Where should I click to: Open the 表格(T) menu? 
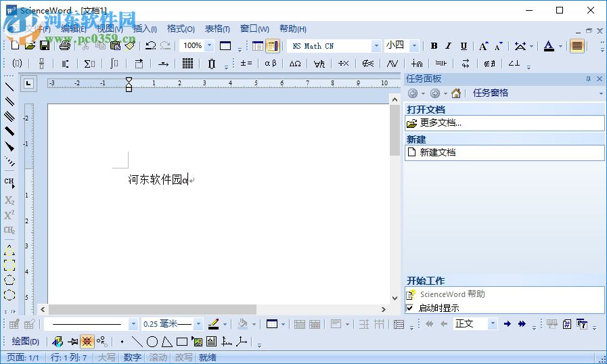point(217,28)
